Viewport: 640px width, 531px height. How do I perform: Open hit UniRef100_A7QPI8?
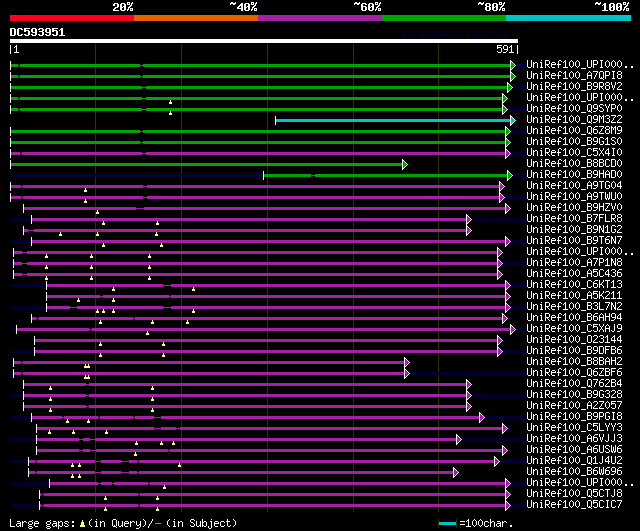[x=574, y=76]
